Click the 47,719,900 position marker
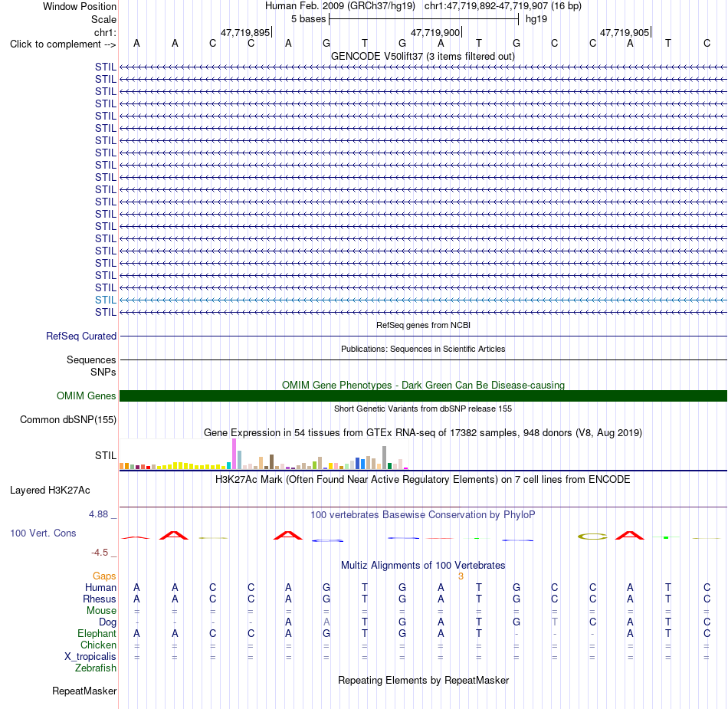The width and height of the screenshot is (728, 709). 435,32
